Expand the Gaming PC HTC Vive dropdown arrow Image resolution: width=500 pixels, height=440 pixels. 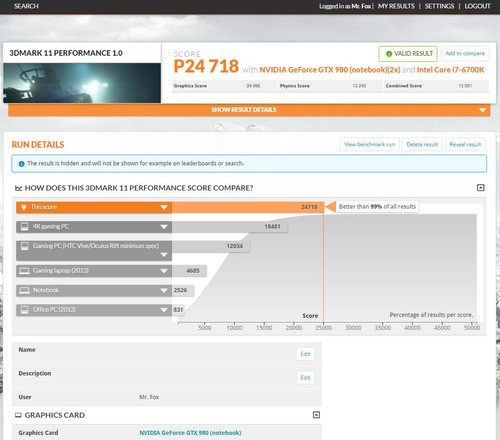[x=164, y=255]
